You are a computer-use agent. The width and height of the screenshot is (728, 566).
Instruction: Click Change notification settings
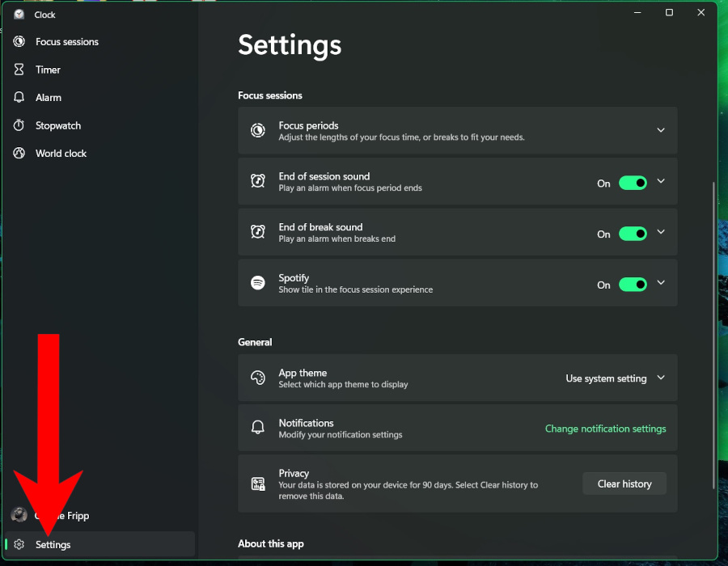tap(605, 429)
